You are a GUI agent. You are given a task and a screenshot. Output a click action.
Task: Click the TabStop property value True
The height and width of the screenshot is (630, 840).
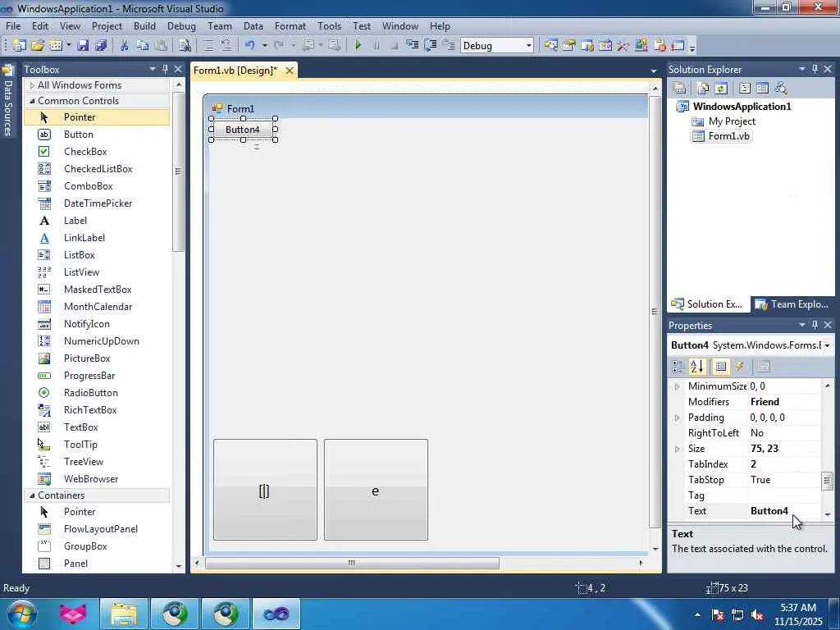[783, 480]
